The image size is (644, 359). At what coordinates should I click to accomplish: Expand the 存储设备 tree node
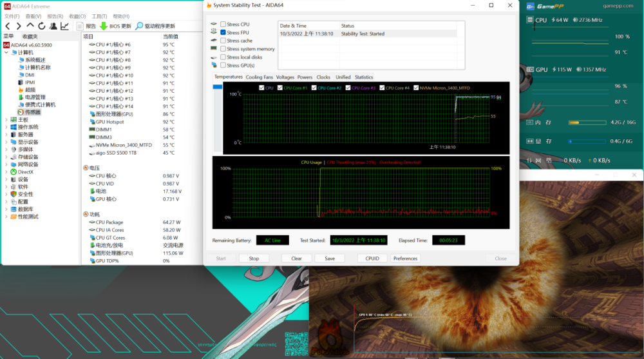(6, 157)
